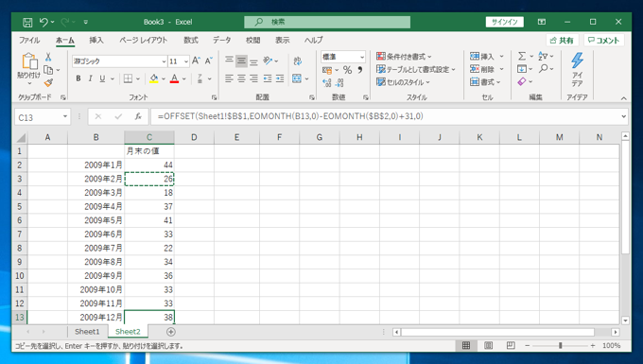Adjust the zoom slider handle

pos(560,345)
